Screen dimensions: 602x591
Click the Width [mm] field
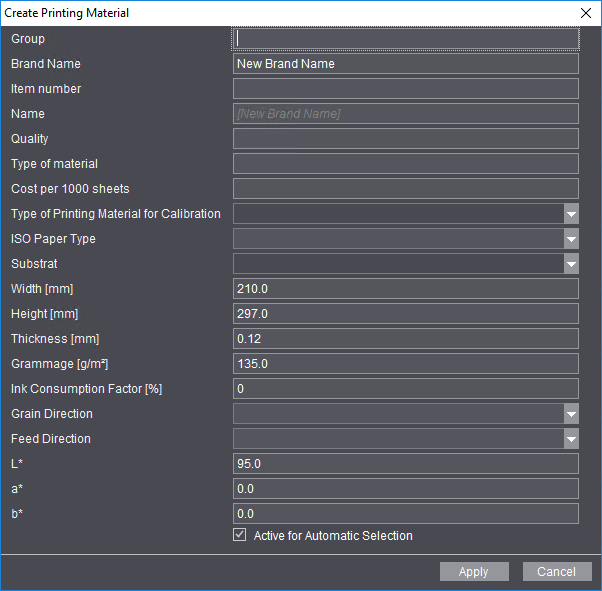(405, 289)
